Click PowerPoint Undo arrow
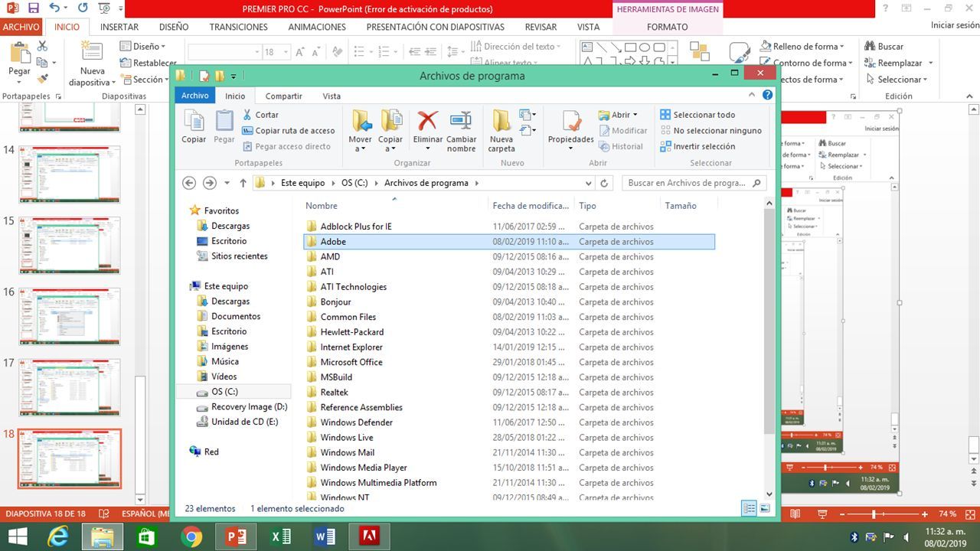Viewport: 980px width, 551px height. [54, 8]
